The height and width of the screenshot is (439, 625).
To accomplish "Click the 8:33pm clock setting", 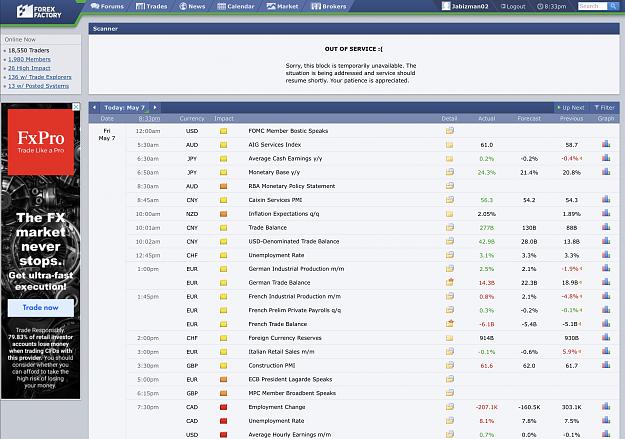I will tap(552, 6).
